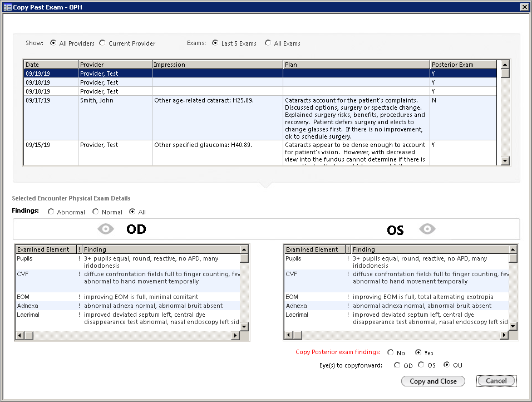
Task: Click OD findings scroll left arrow
Action: pyautogui.click(x=19, y=335)
